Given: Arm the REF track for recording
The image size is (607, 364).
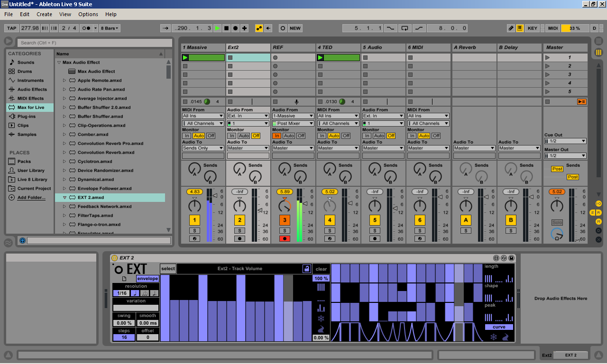Looking at the screenshot, I should coord(285,239).
